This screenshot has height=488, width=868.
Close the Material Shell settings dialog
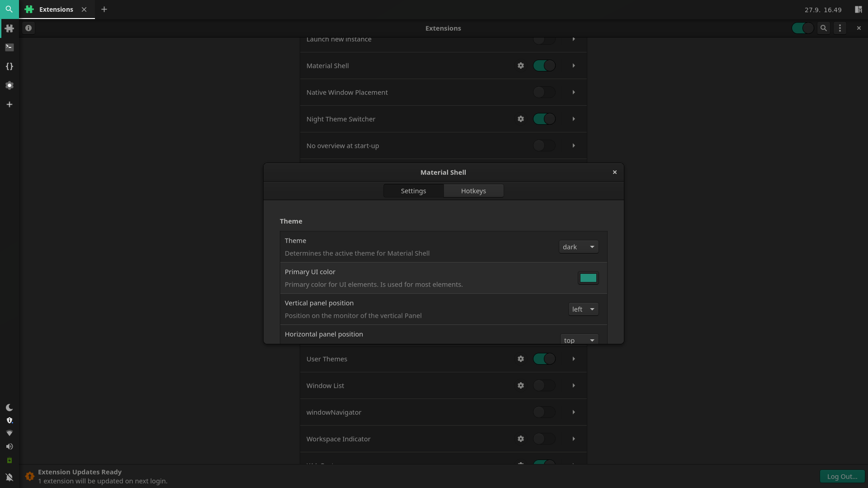pyautogui.click(x=615, y=172)
